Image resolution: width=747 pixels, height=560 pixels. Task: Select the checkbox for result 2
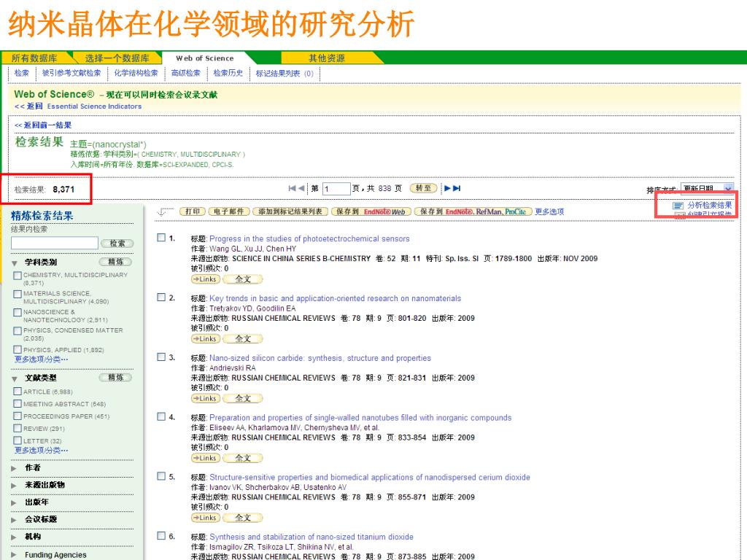coord(161,297)
